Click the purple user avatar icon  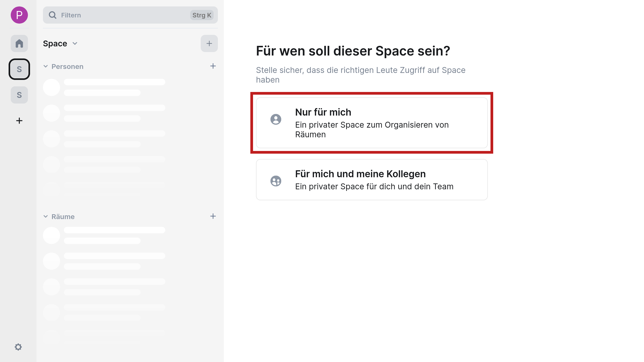pyautogui.click(x=19, y=14)
